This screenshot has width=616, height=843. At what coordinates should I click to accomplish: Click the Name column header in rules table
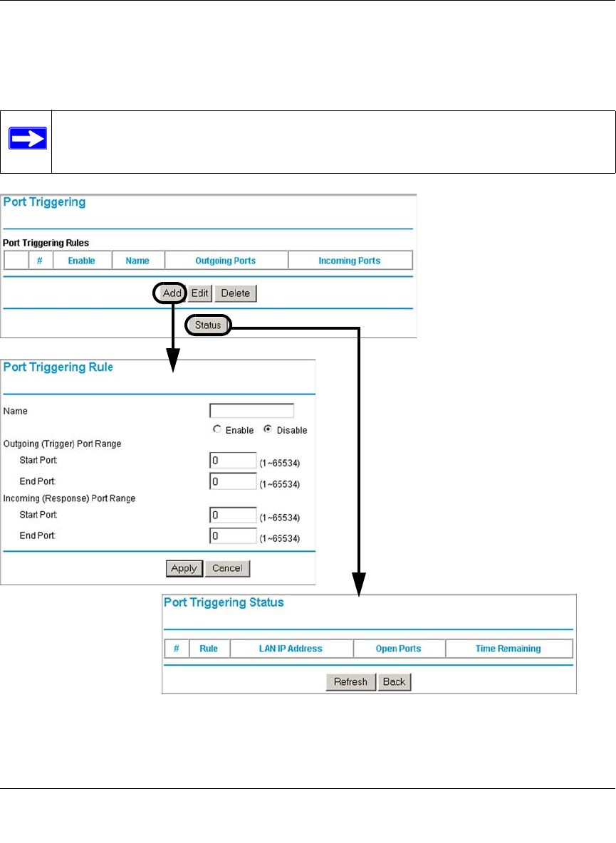[137, 260]
